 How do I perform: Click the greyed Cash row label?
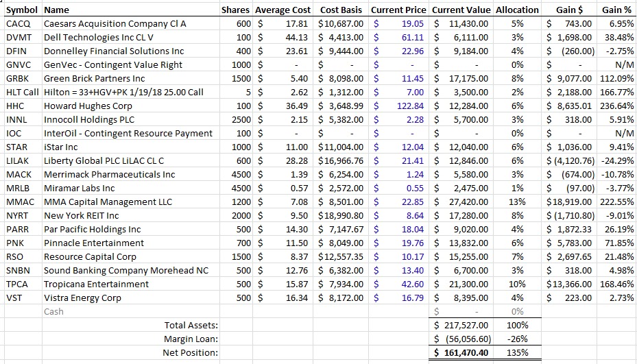[53, 312]
